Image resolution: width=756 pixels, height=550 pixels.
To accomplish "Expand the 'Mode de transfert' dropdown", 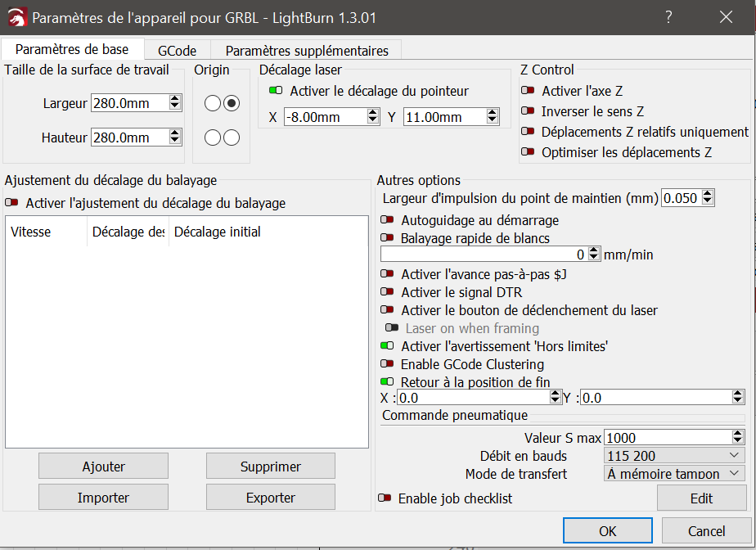I will [x=673, y=474].
